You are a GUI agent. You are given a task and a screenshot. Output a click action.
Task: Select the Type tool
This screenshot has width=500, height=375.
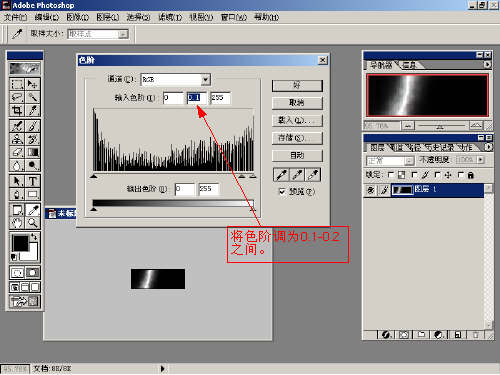[x=33, y=181]
